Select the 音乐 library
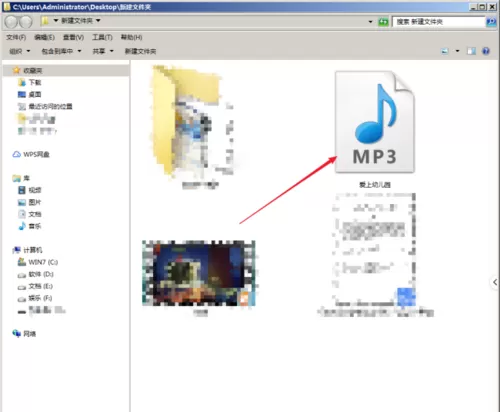Image resolution: width=500 pixels, height=412 pixels. click(x=35, y=226)
